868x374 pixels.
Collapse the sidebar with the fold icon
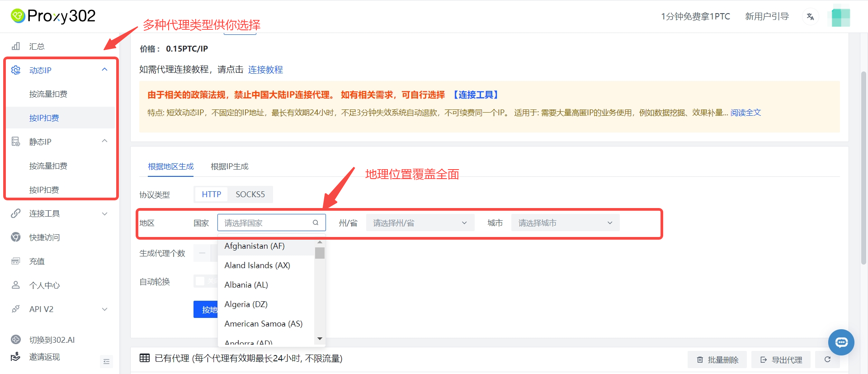point(107,361)
